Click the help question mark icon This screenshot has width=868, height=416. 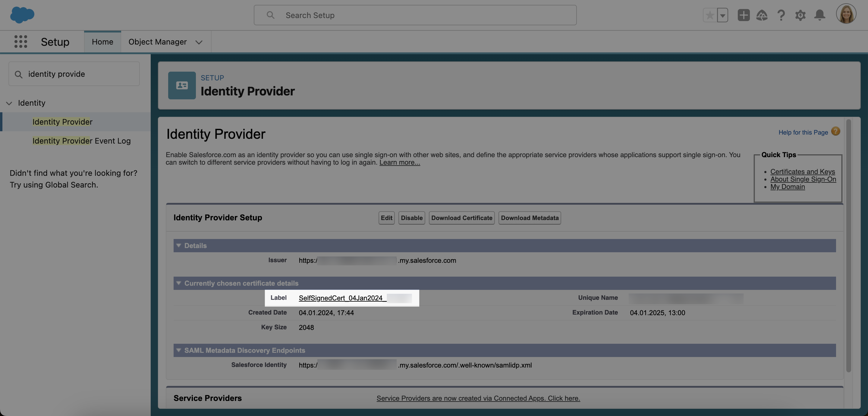[781, 15]
